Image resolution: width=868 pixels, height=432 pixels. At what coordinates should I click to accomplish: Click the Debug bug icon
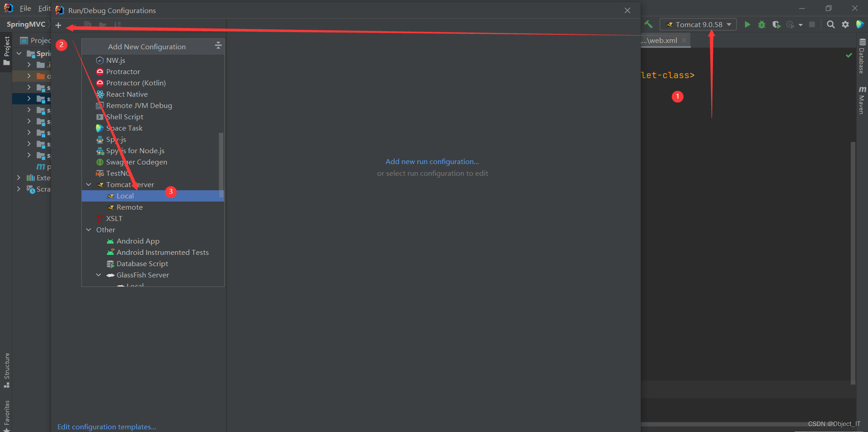tap(762, 24)
